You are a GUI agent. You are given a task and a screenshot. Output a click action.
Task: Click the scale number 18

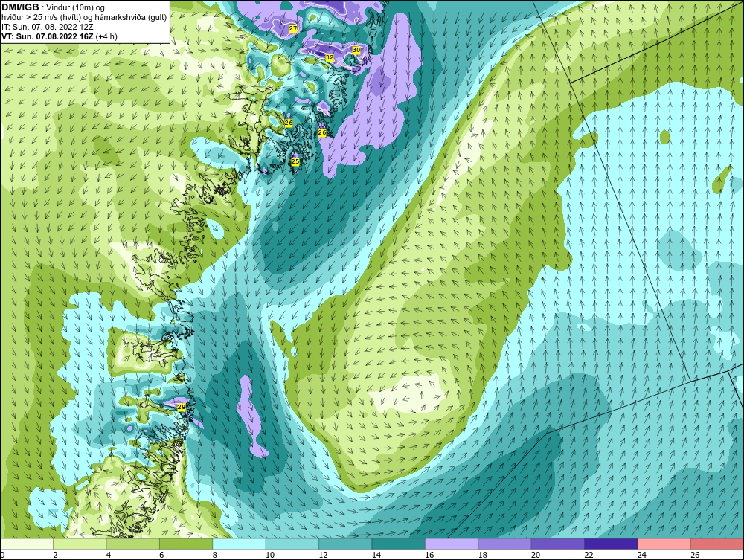tap(483, 555)
